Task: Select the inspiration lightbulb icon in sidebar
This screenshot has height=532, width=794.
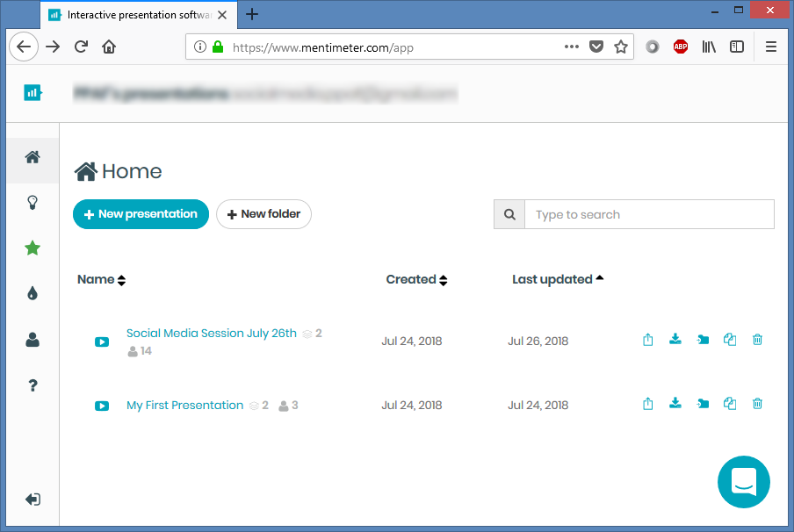Action: (x=32, y=203)
